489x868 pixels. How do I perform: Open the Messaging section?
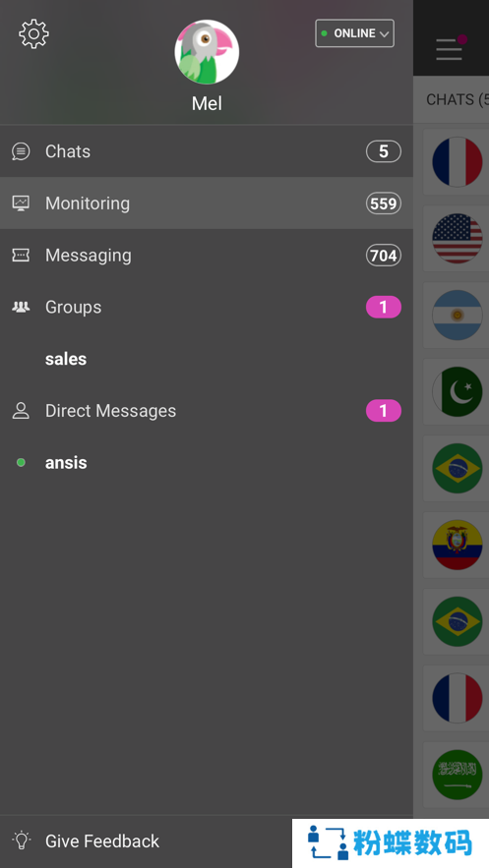coord(207,256)
